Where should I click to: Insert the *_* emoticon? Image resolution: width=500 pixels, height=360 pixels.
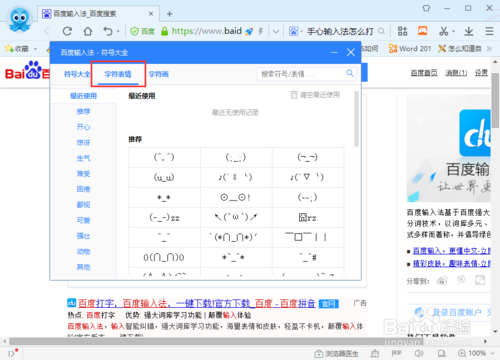(x=164, y=197)
